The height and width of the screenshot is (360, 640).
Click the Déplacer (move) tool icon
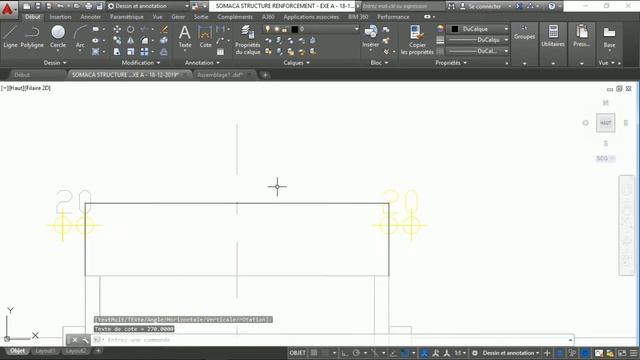(x=117, y=29)
